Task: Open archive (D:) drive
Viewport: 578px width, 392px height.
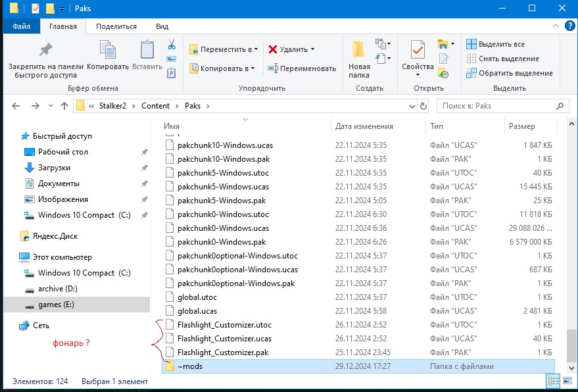Action: click(57, 289)
